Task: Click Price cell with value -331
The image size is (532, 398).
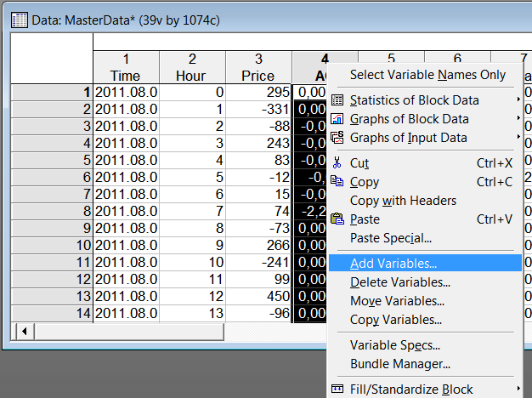Action: tap(258, 110)
